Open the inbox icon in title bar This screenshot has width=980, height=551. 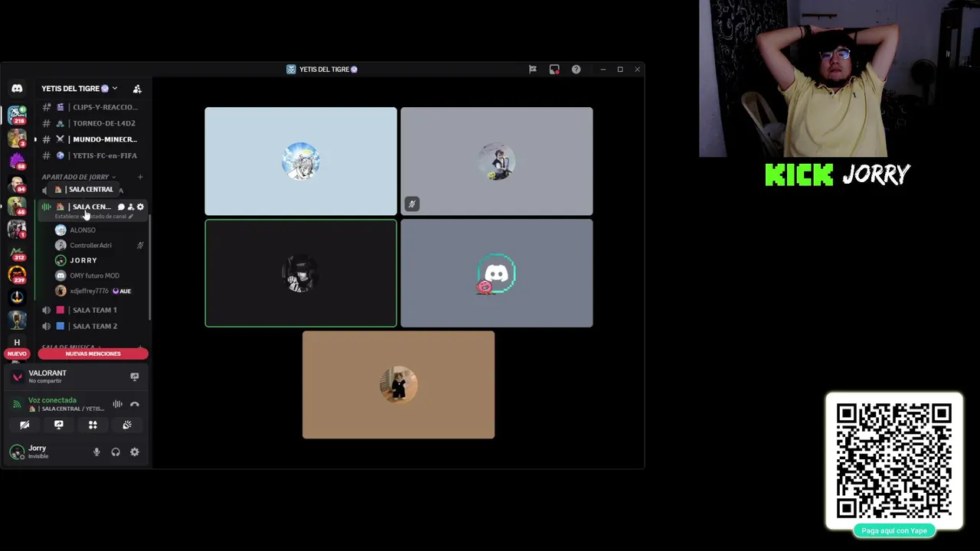(554, 70)
